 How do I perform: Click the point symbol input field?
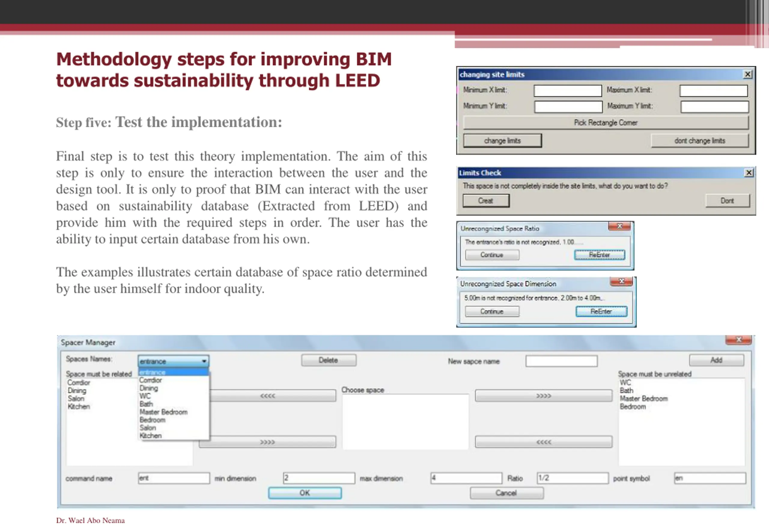[x=710, y=478]
